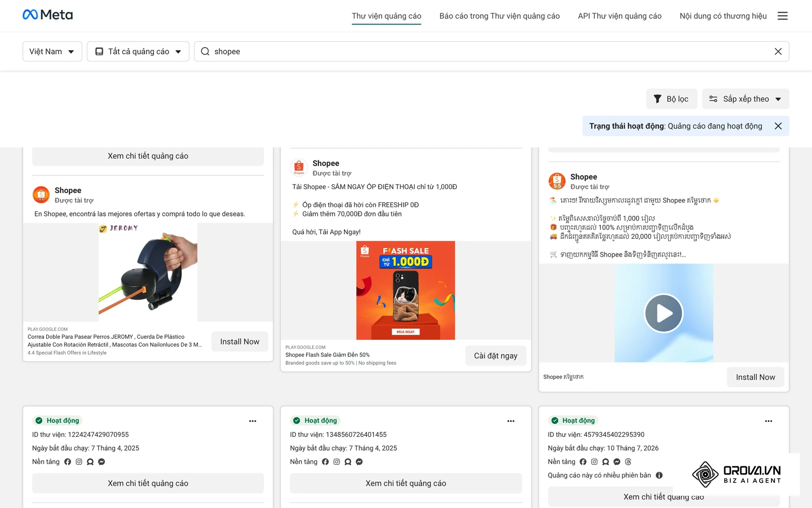Click Cài đặt ngay on flash sale ad

(496, 356)
